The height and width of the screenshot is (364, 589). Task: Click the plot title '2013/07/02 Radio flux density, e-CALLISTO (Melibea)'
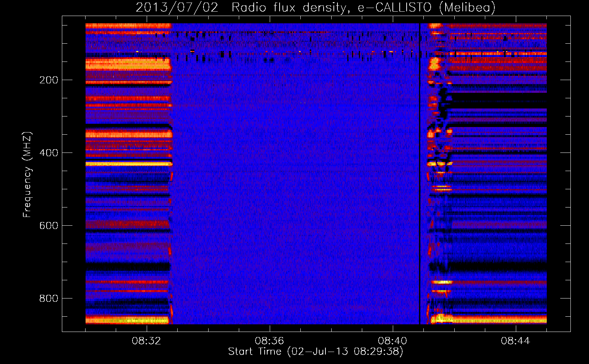(316, 7)
